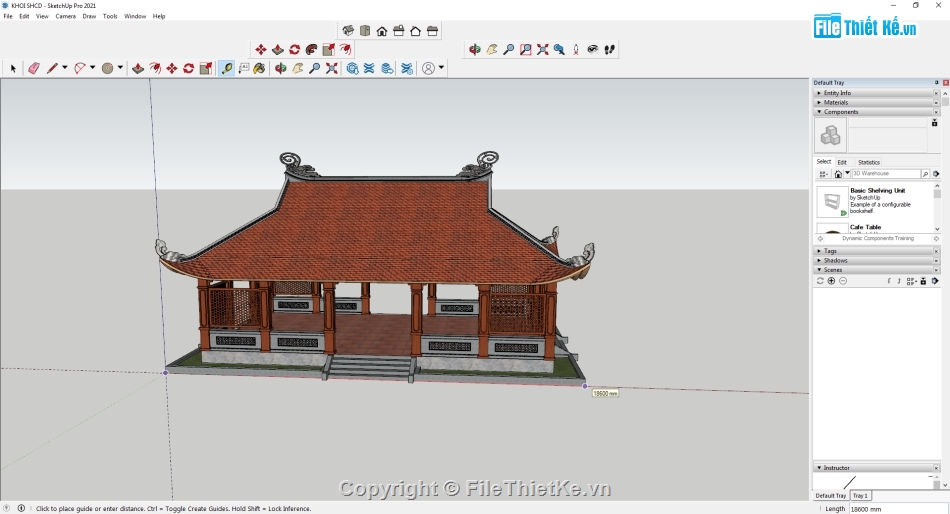Screen dimensions: 950x514
Task: Open the account dropdown arrow
Action: coord(441,67)
